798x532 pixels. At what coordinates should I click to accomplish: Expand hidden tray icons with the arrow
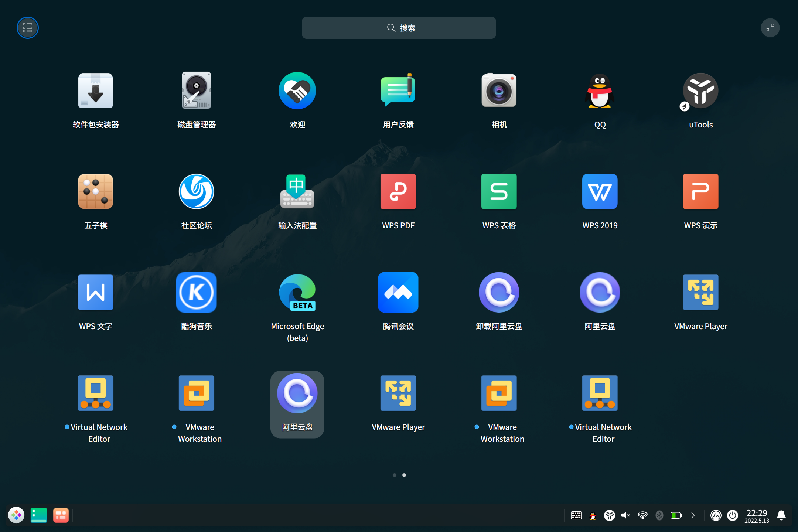pos(693,515)
